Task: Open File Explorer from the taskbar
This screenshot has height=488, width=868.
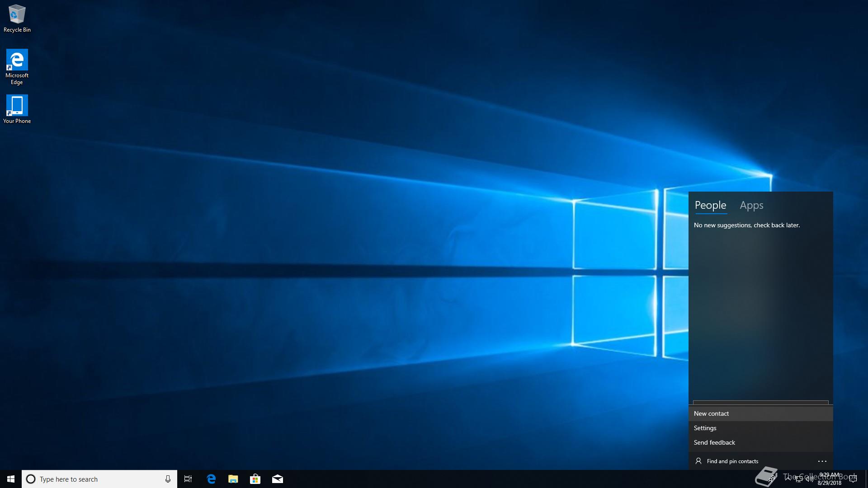Action: [x=233, y=479]
